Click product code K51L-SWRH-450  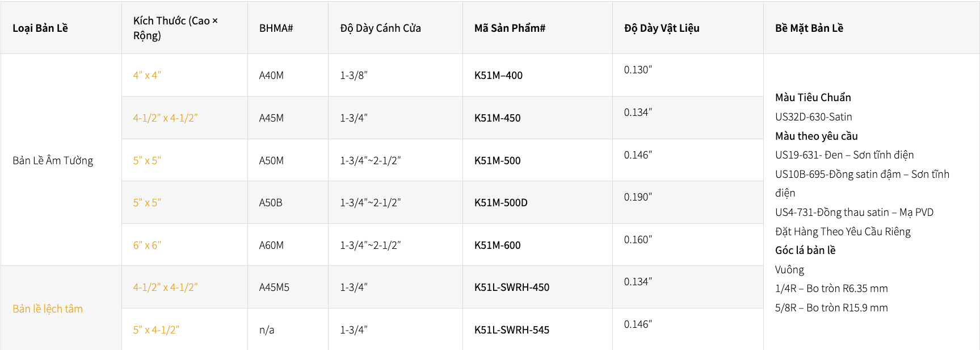click(511, 287)
